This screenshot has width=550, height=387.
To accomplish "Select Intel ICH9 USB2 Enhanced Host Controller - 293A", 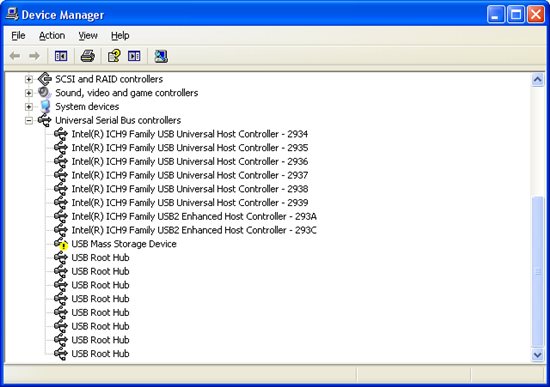I will [194, 216].
